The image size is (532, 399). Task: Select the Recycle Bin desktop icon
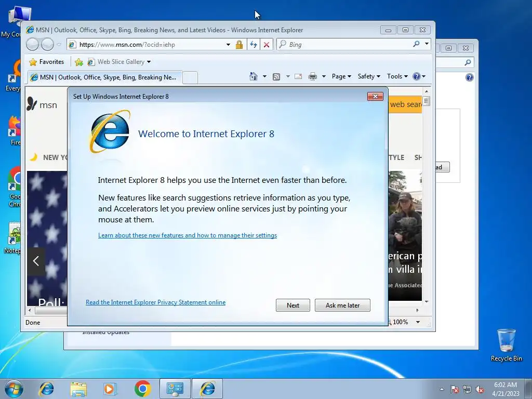pyautogui.click(x=506, y=345)
